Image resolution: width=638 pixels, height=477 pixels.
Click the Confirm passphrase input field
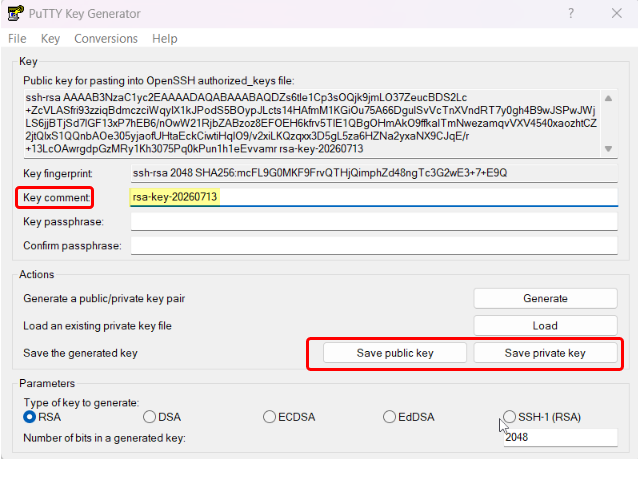(374, 246)
